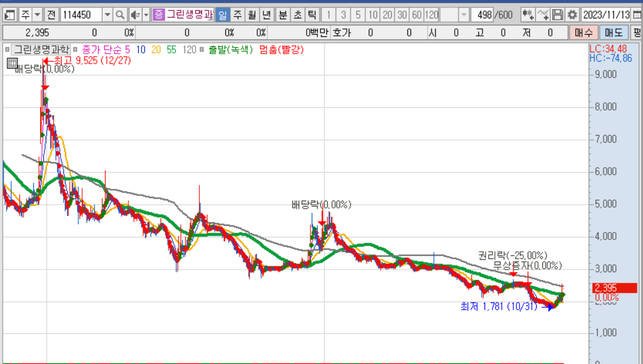This screenshot has width=643, height=364.
Task: Open the 주 market type dropdown arrow
Action: tap(37, 15)
